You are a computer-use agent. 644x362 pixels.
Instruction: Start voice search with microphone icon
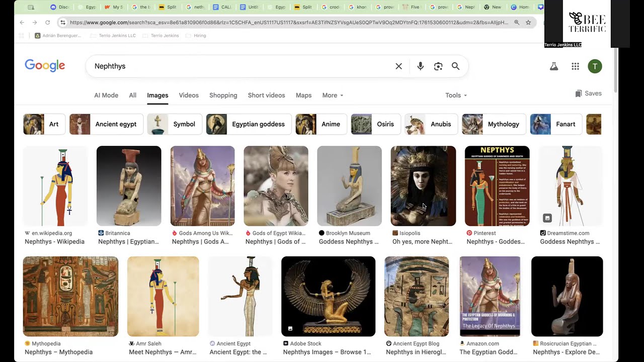(x=420, y=66)
